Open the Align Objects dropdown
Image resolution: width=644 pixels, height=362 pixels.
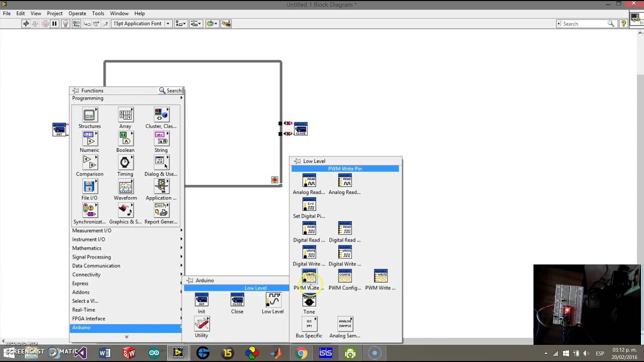(x=181, y=24)
